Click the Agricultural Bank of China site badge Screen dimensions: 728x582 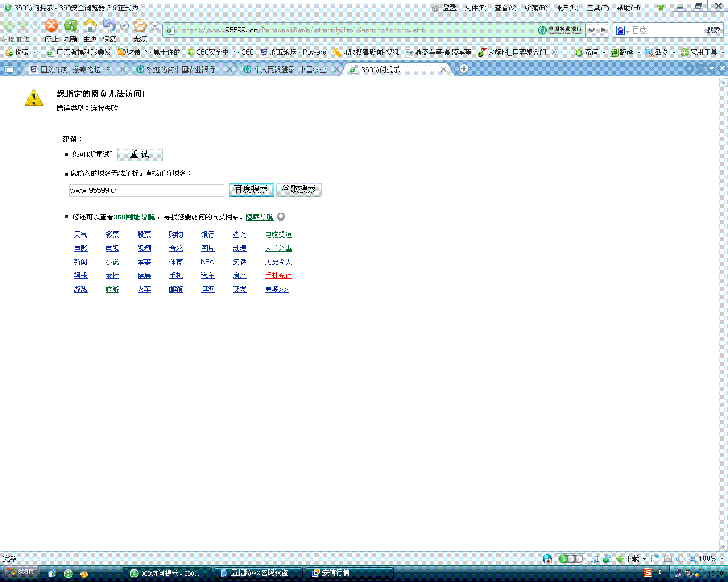pos(560,30)
